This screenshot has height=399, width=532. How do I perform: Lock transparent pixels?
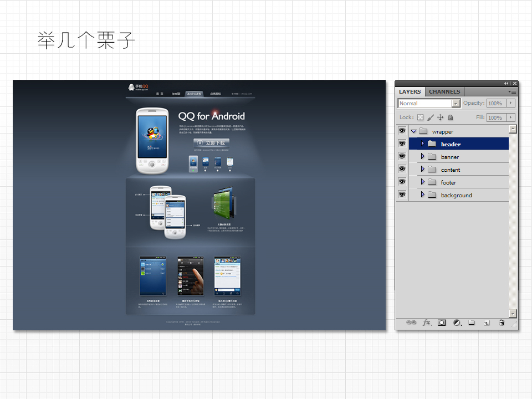[x=420, y=117]
